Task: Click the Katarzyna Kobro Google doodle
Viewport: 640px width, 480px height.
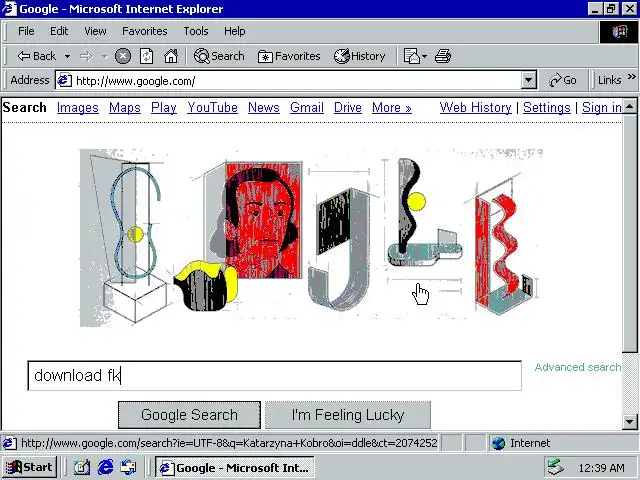Action: point(311,238)
